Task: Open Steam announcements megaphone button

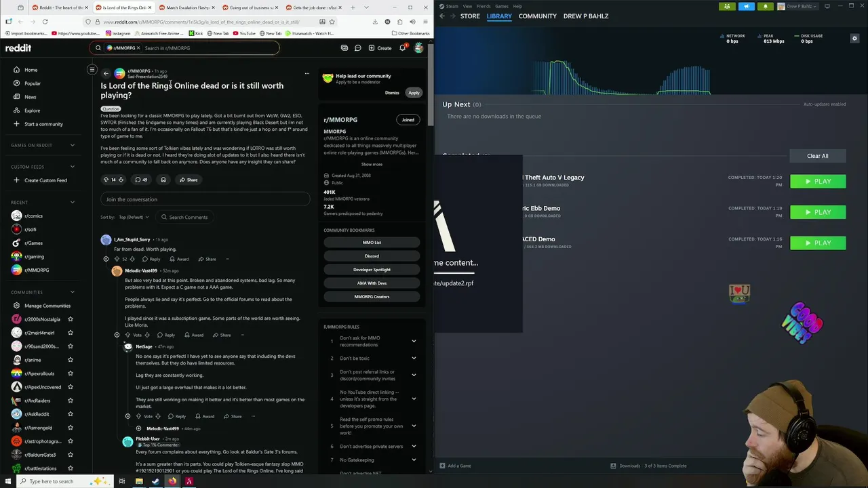Action: click(746, 7)
